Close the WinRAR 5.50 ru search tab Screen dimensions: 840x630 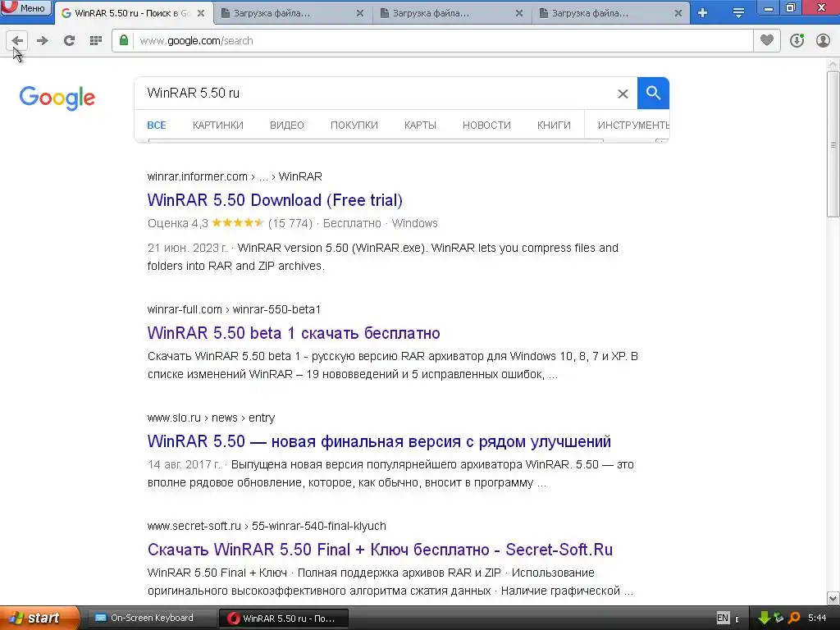(201, 13)
